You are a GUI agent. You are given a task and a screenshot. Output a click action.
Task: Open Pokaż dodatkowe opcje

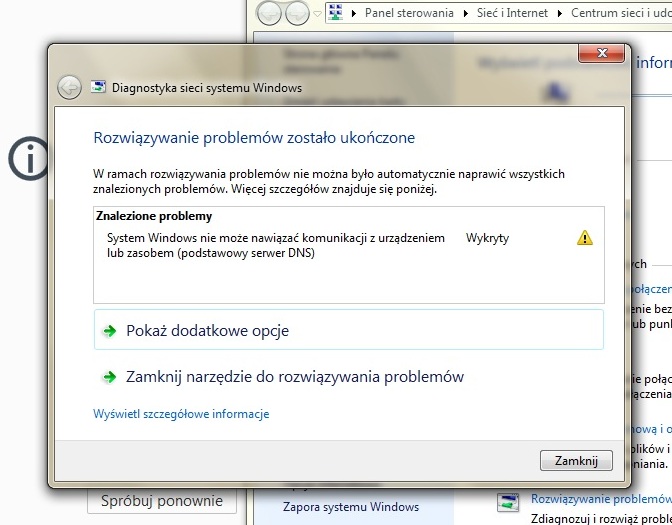coord(348,330)
